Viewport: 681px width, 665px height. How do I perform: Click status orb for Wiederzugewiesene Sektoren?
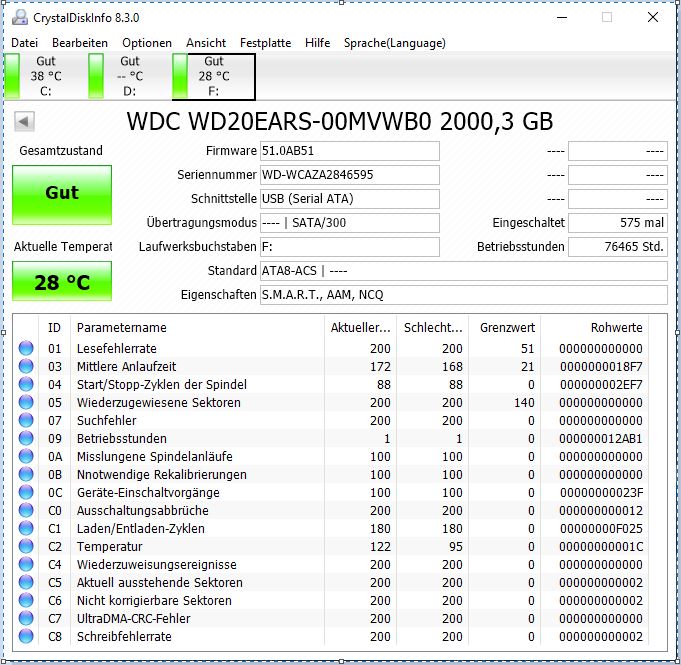pos(26,402)
